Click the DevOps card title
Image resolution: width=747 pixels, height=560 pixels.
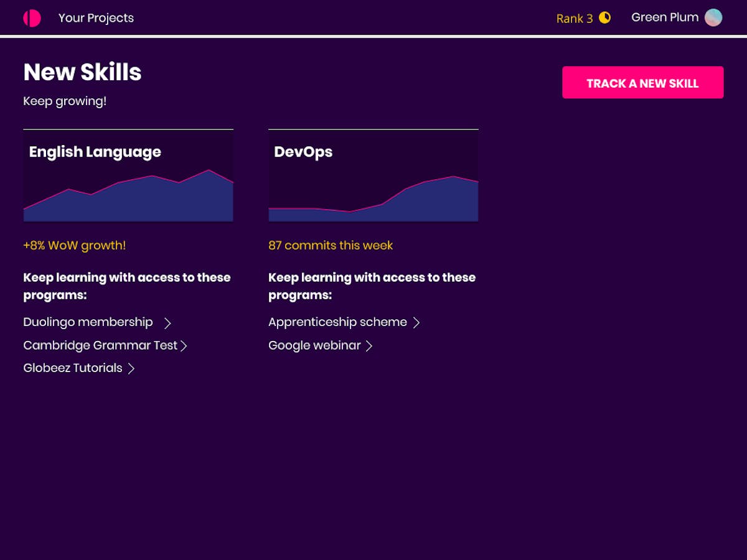[x=303, y=152]
